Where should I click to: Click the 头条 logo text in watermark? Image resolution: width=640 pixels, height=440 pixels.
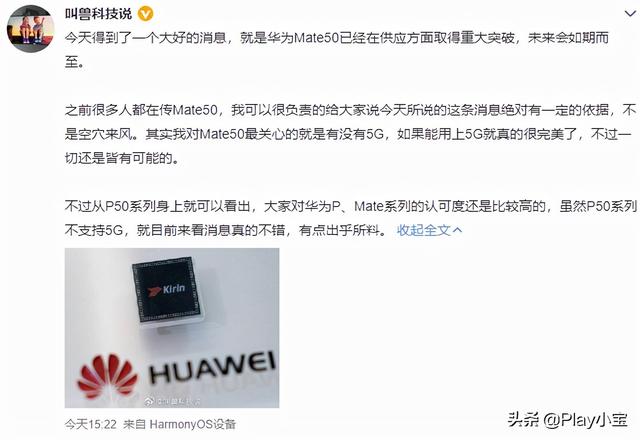tap(523, 420)
